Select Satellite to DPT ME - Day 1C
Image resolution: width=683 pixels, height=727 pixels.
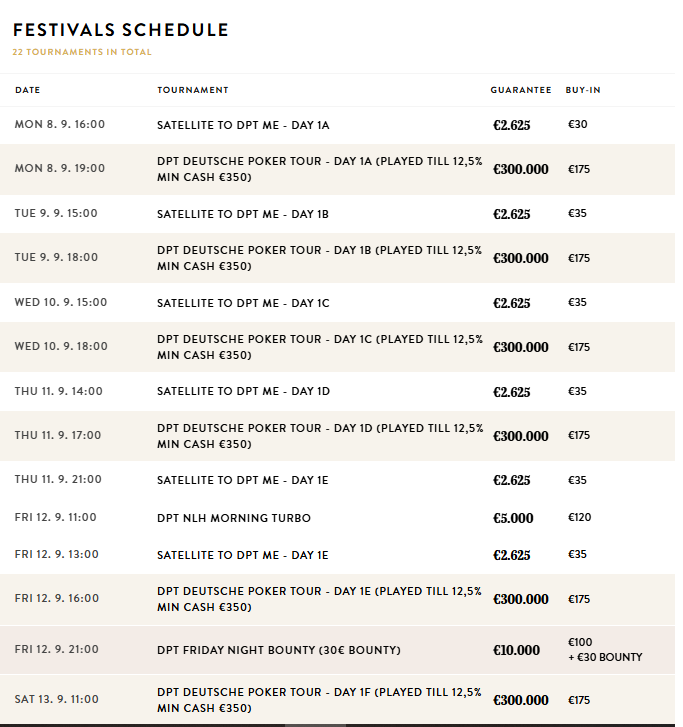click(x=243, y=303)
